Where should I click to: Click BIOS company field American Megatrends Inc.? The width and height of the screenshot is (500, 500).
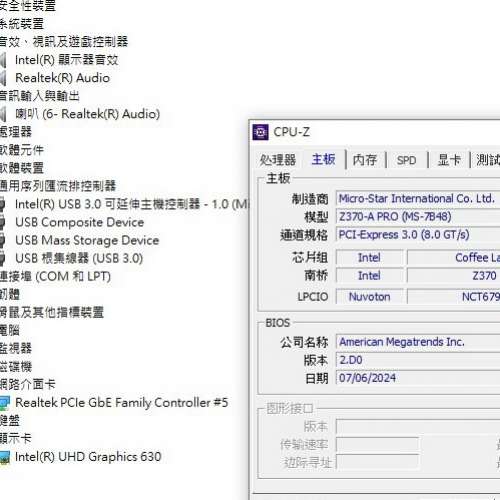[418, 342]
